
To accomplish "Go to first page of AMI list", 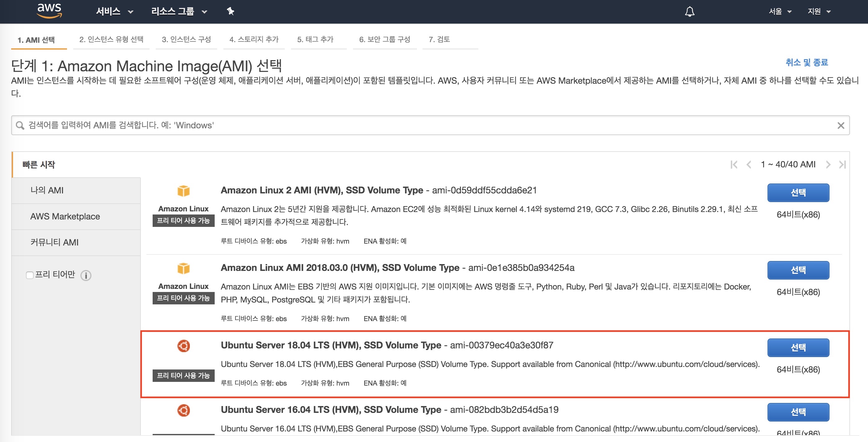I will 734,165.
